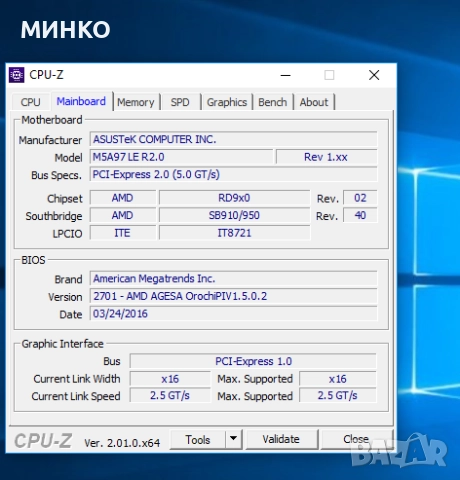
Task: Open the Graphics tab
Action: point(227,102)
